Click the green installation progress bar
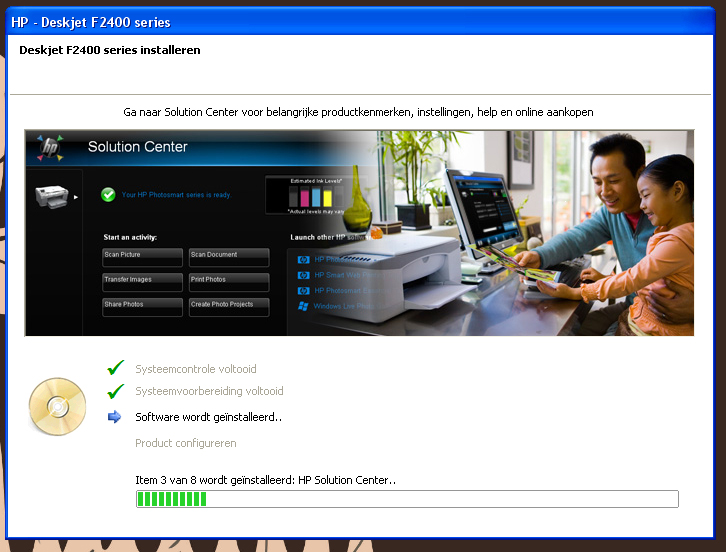 point(407,499)
